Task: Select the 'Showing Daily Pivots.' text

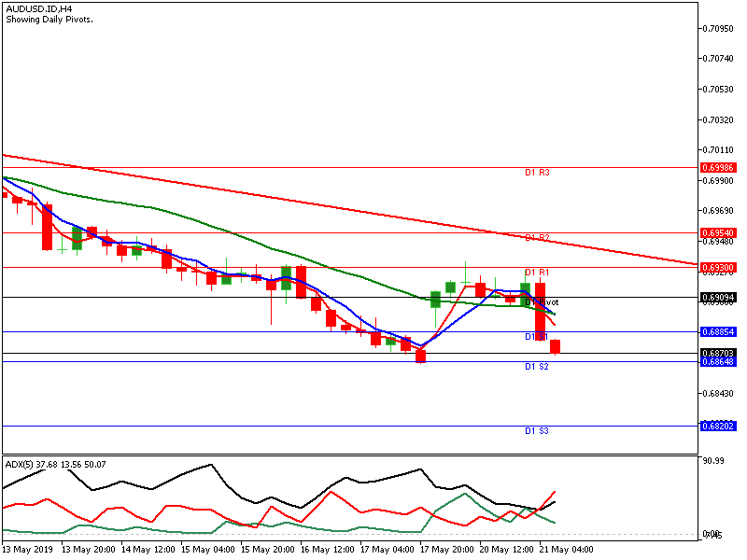Action: point(49,20)
